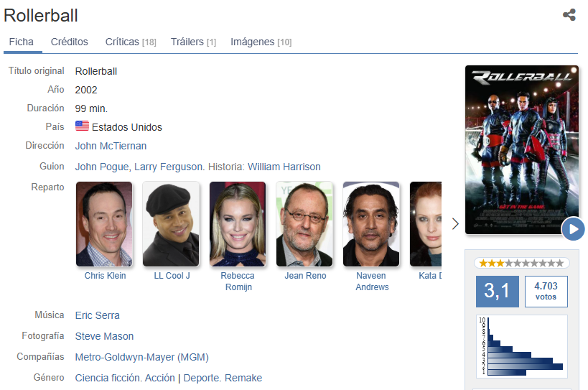Open LL Cool J name link
Image resolution: width=588 pixels, height=390 pixels.
click(x=172, y=276)
